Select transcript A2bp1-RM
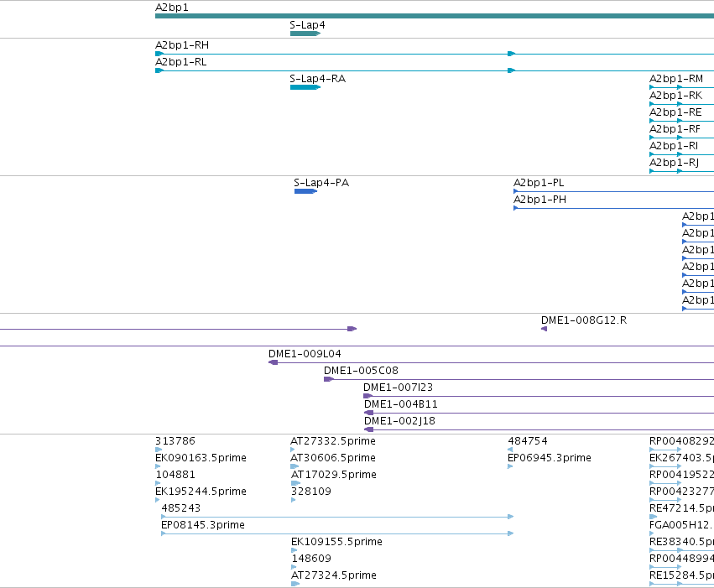This screenshot has height=588, width=714. 681,87
